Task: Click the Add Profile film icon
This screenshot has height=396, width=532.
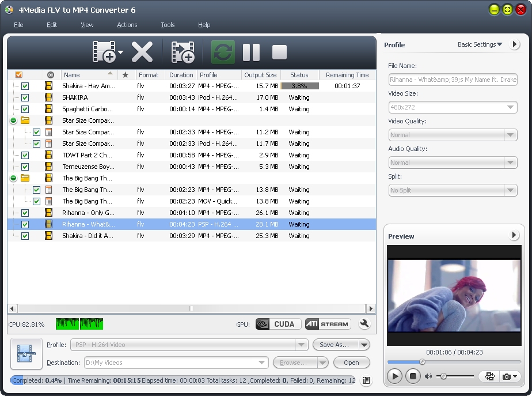Action: 183,52
